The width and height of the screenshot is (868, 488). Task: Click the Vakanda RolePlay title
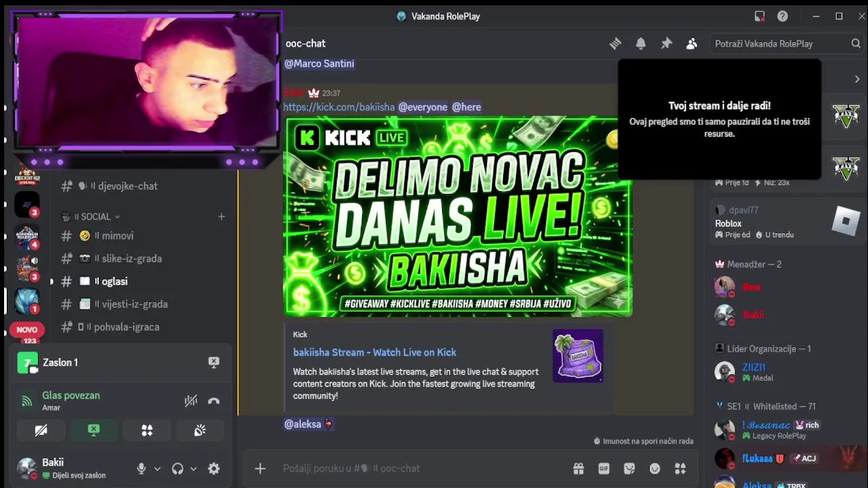coord(445,16)
